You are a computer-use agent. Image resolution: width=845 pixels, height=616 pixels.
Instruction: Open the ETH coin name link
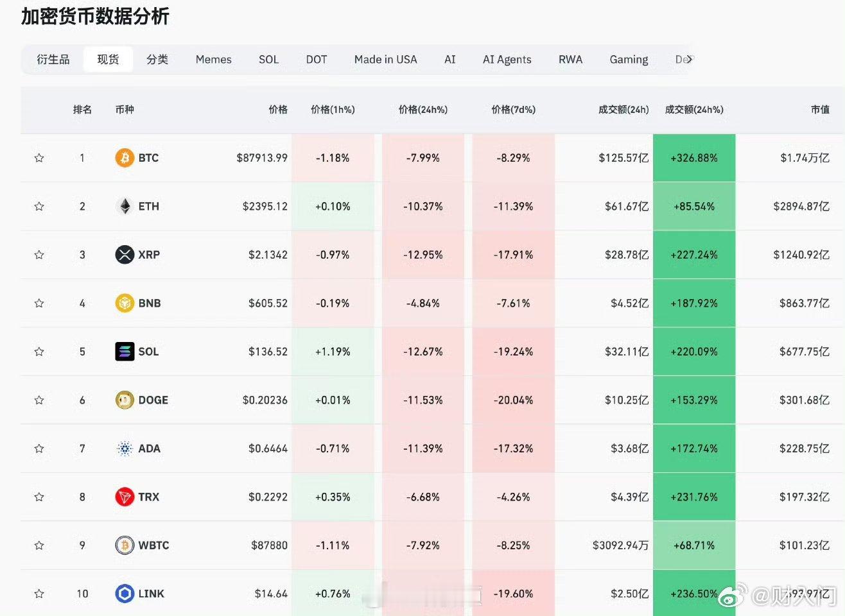[149, 206]
